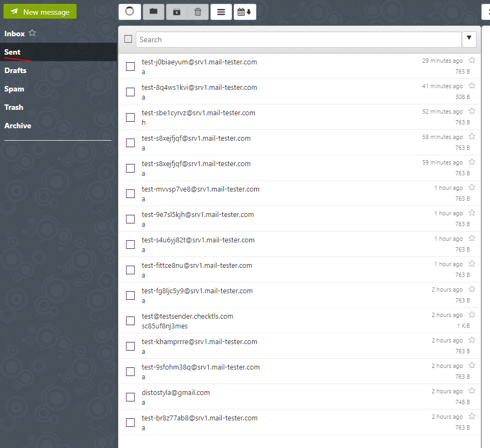Tick the select-all messages checkbox
490x448 pixels.
tap(128, 39)
